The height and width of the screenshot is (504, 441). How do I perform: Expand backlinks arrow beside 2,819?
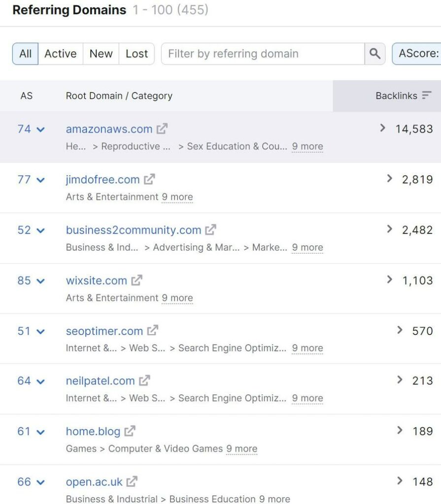pos(389,178)
